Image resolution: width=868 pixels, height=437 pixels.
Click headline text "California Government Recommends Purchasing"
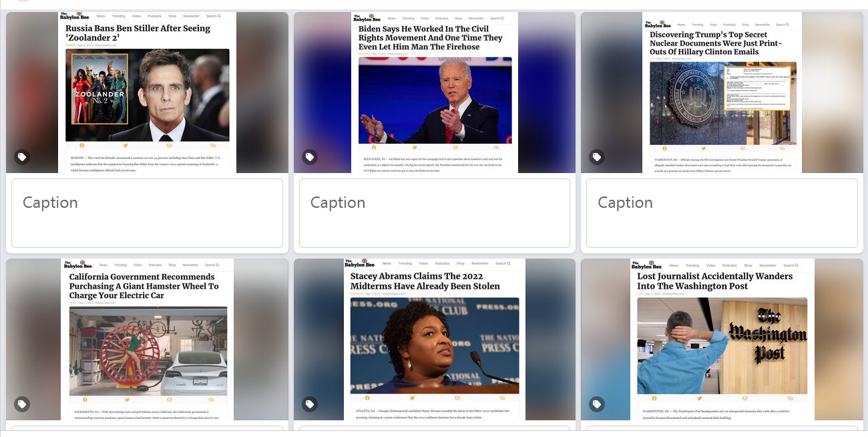point(143,281)
